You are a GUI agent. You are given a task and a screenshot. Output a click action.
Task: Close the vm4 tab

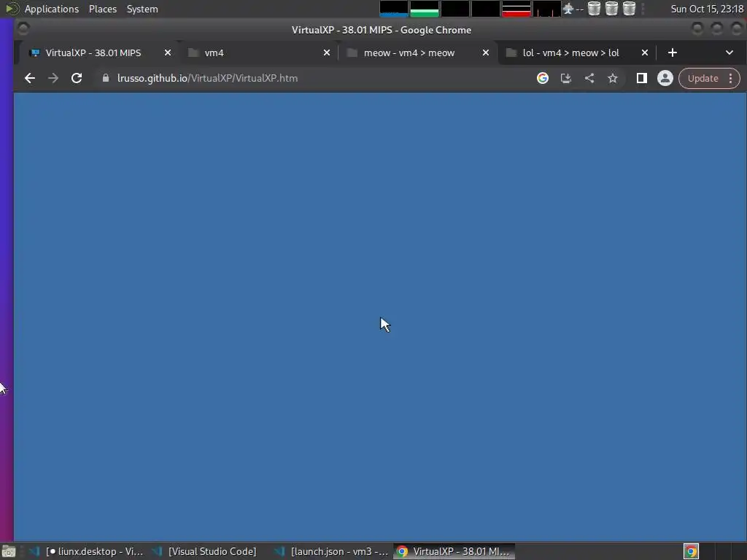(x=327, y=52)
